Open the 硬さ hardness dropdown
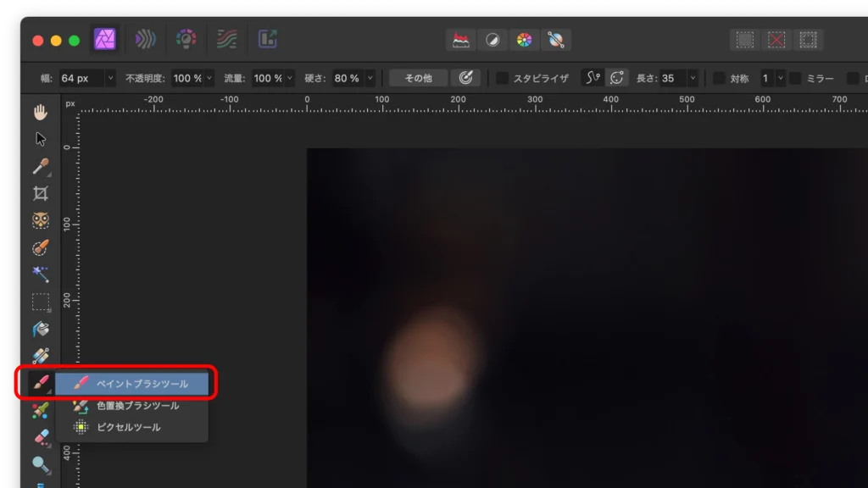 [x=370, y=78]
